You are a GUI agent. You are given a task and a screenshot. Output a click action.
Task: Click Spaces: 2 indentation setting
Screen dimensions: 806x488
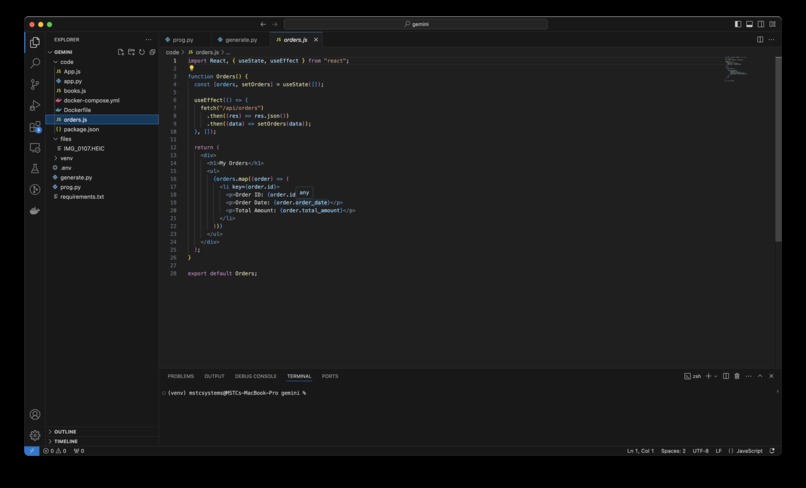click(673, 451)
